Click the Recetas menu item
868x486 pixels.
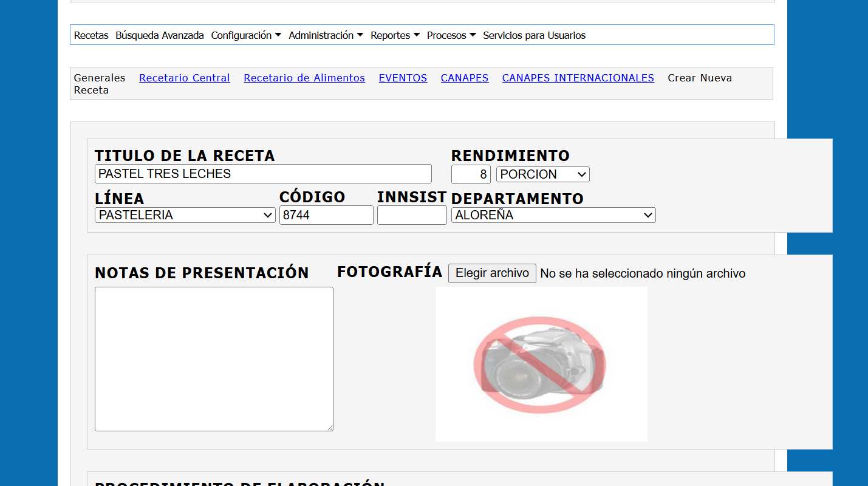[x=91, y=35]
